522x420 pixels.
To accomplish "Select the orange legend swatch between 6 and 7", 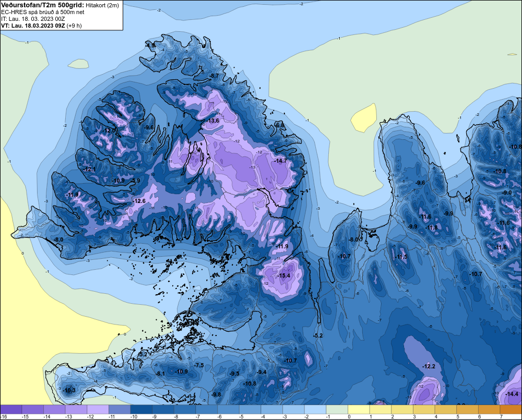I will pyautogui.click(x=489, y=410).
